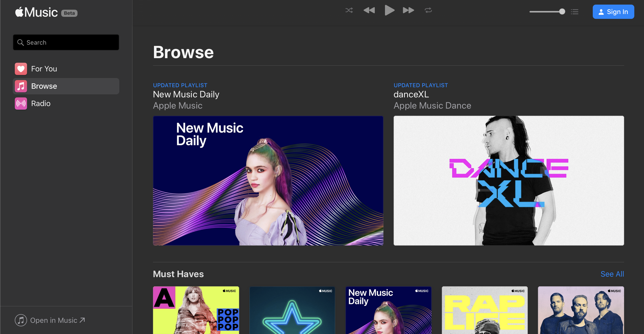
Task: Click the For You heart icon
Action: (x=21, y=69)
